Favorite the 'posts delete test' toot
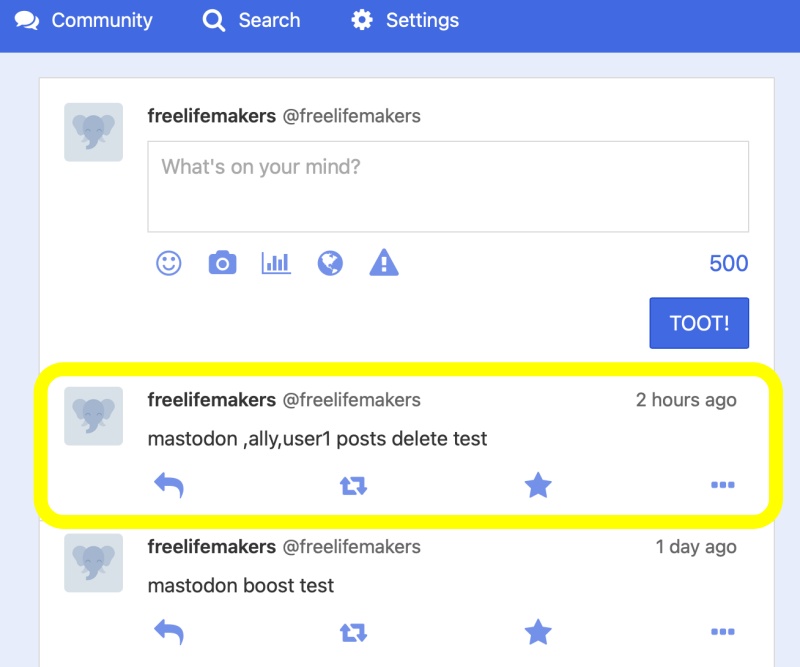This screenshot has width=800, height=667. [x=538, y=485]
